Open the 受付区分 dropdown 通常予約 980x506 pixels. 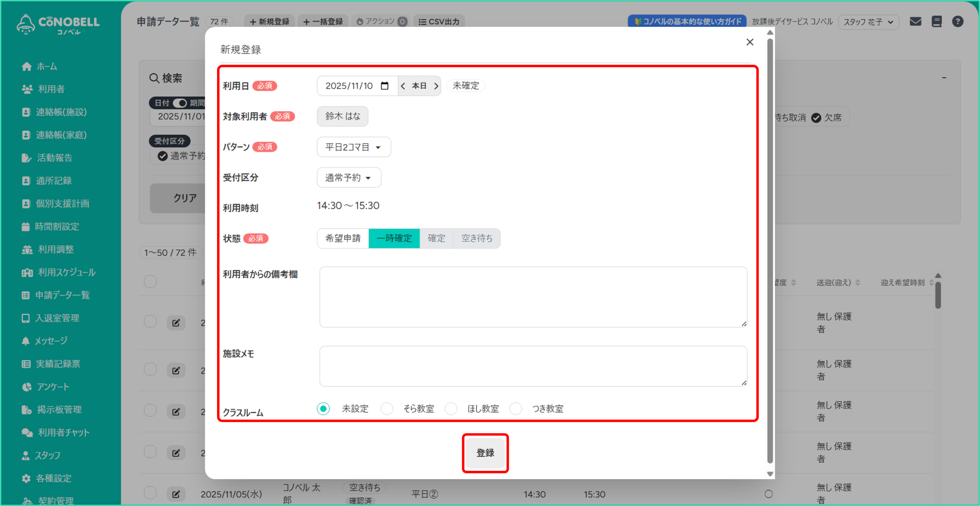pyautogui.click(x=348, y=178)
